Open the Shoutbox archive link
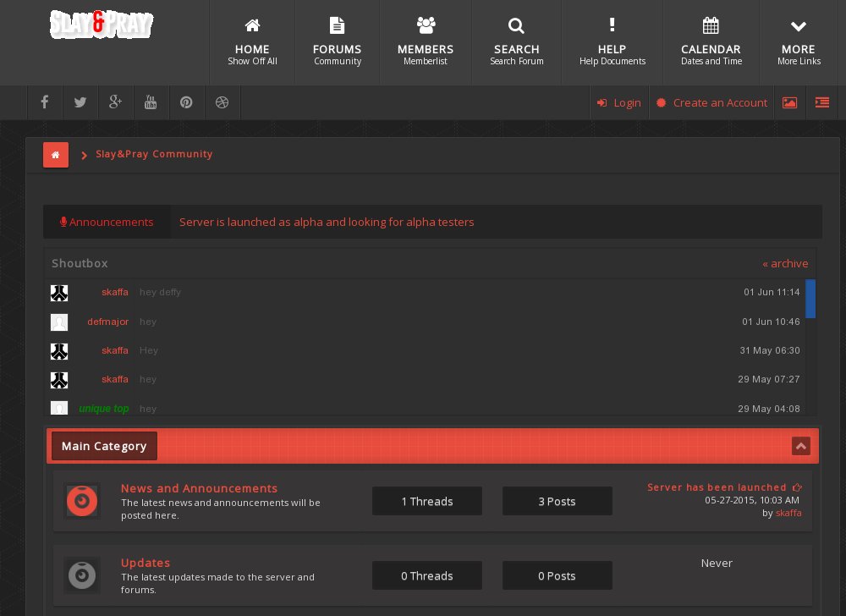 coord(784,263)
